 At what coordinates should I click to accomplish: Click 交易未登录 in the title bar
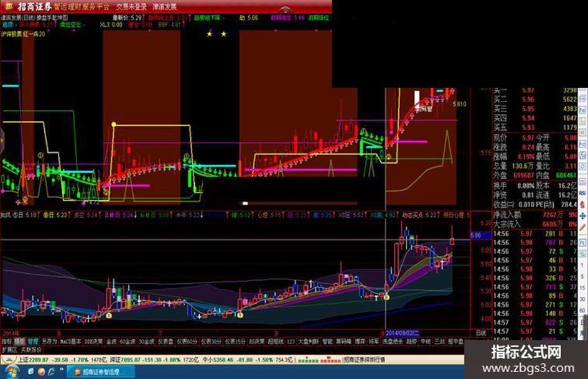click(x=131, y=6)
